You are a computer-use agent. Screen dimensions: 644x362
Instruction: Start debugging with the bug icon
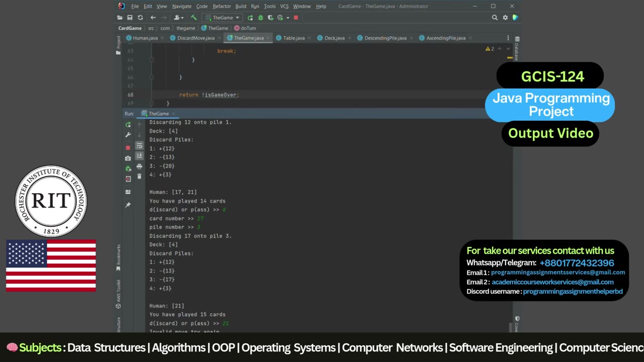coord(260,18)
